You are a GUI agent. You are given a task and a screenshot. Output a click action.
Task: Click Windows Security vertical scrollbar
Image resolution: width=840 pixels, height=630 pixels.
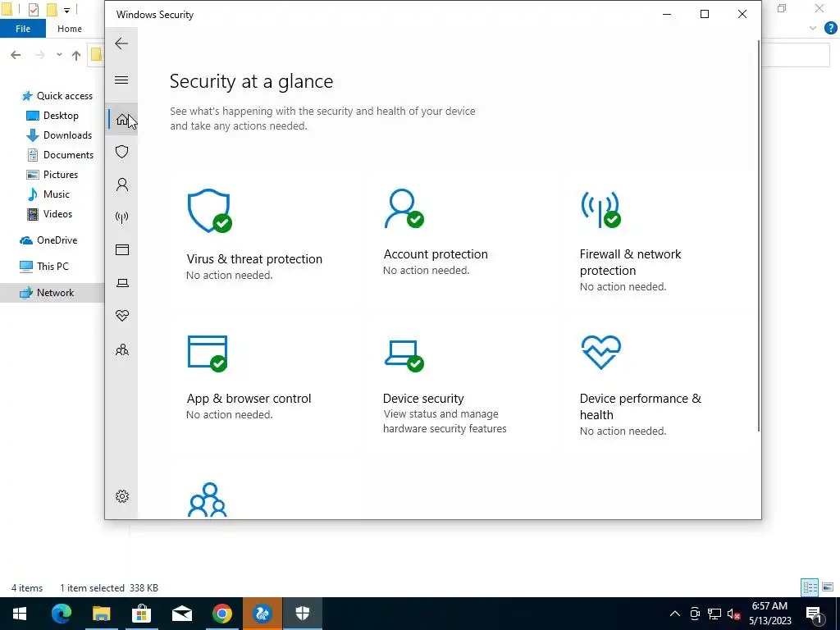tap(758, 235)
